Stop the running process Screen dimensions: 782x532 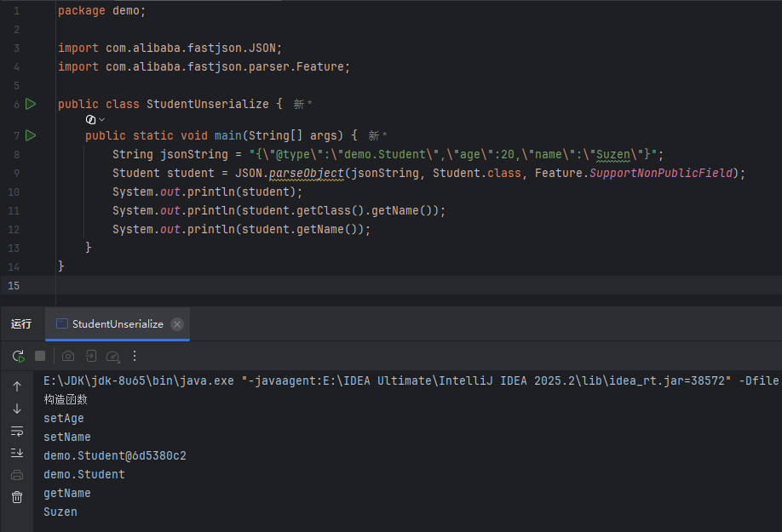40,356
